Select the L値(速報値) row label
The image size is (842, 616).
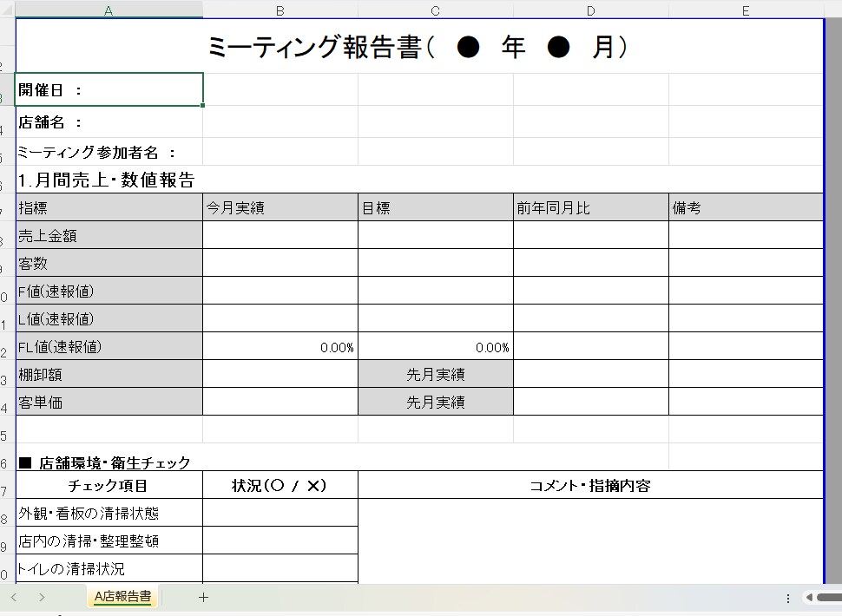click(x=109, y=318)
